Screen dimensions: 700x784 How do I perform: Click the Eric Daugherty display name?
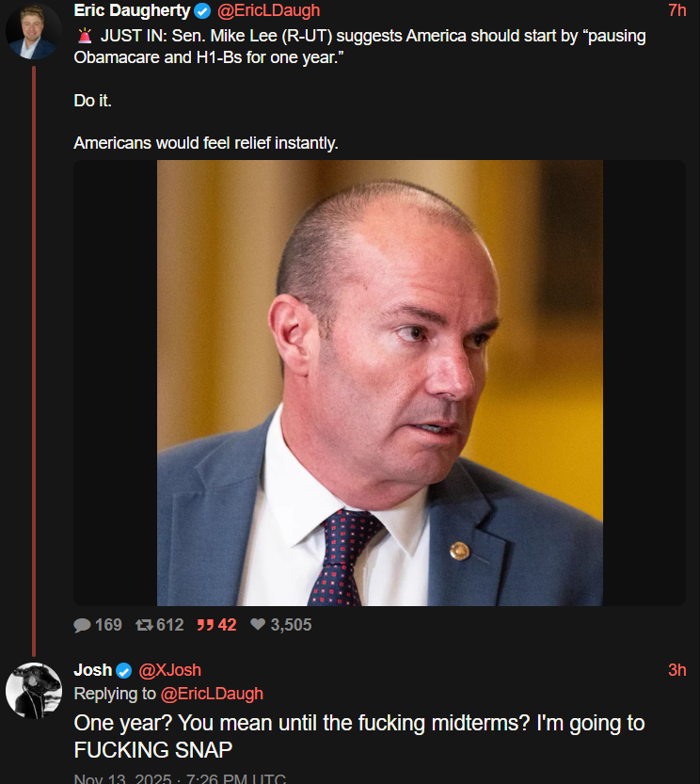(132, 10)
